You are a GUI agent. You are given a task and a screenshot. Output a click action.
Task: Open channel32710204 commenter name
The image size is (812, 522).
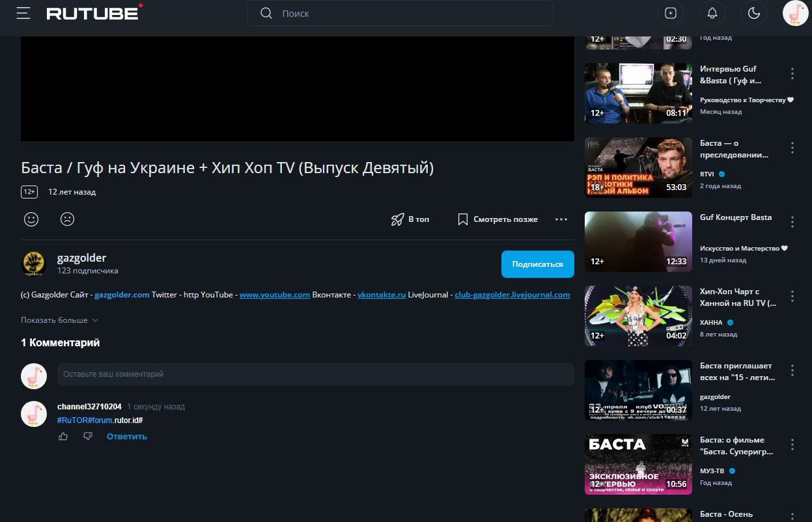pyautogui.click(x=89, y=407)
